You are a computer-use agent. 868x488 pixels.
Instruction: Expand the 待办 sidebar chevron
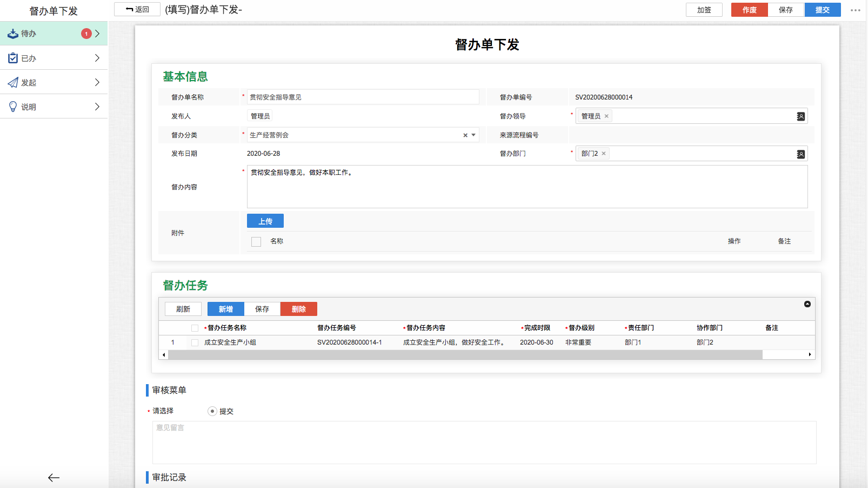[x=97, y=34]
